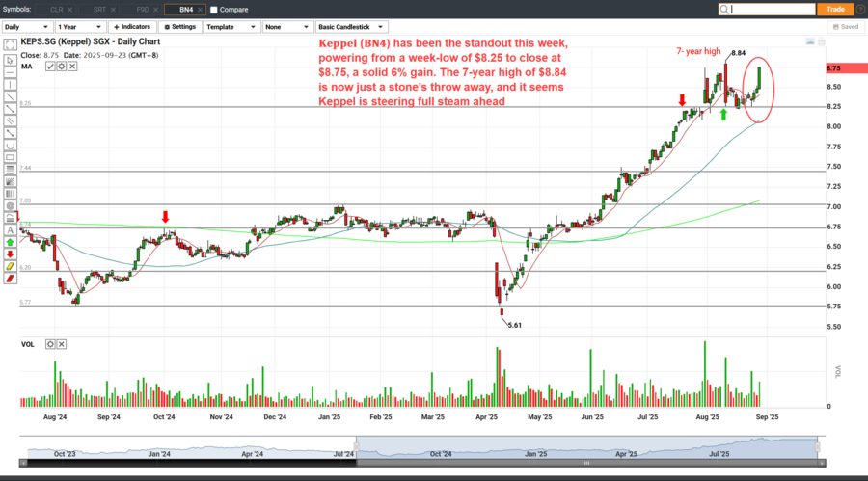This screenshot has height=481, width=868.
Task: Click the Saved button
Action: click(x=846, y=27)
